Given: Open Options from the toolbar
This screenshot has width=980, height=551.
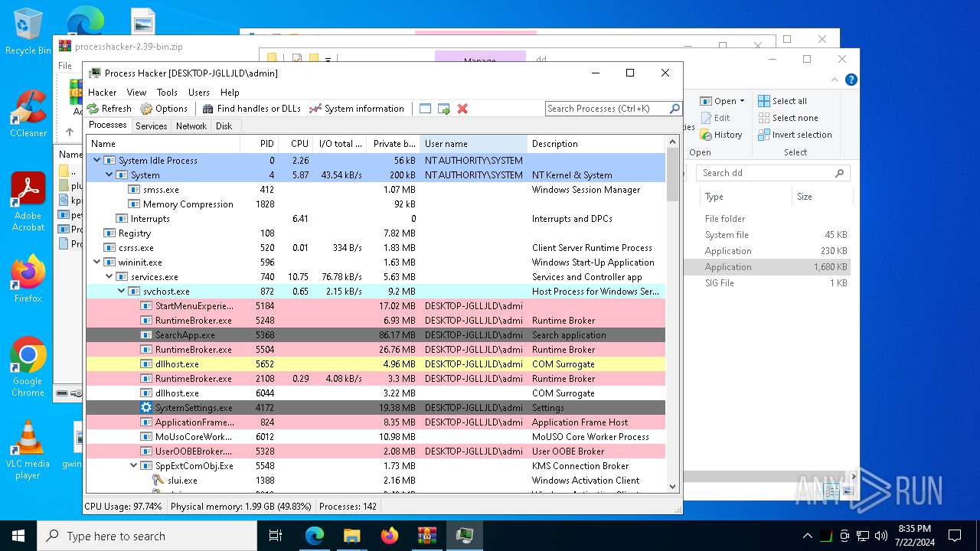Looking at the screenshot, I should pyautogui.click(x=164, y=109).
